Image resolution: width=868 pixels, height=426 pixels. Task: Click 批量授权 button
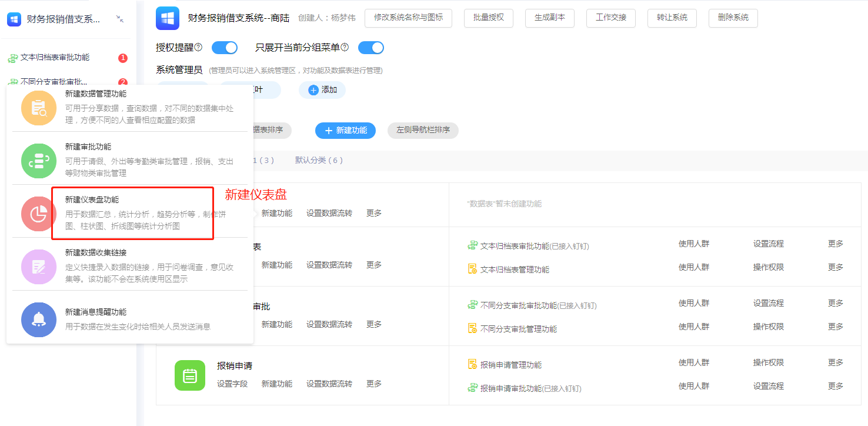489,18
